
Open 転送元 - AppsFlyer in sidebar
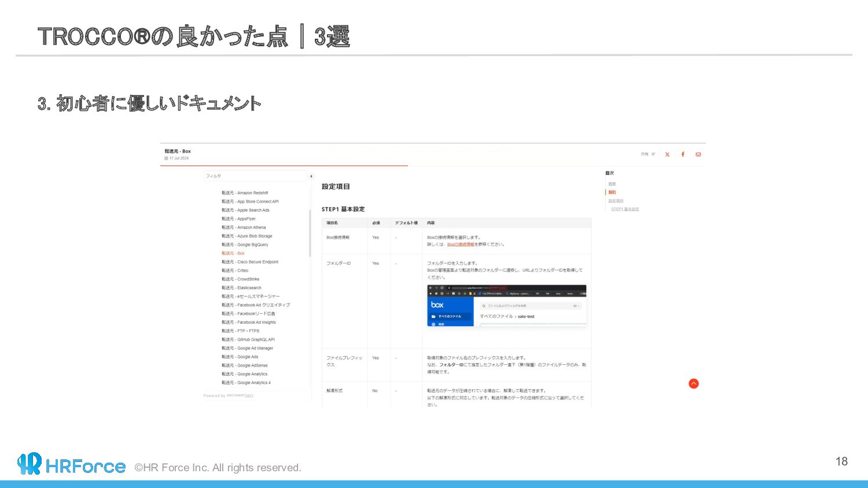[x=238, y=219]
